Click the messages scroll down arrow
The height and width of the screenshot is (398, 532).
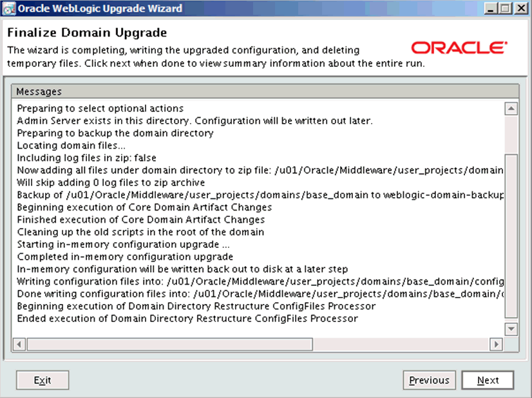click(x=511, y=329)
